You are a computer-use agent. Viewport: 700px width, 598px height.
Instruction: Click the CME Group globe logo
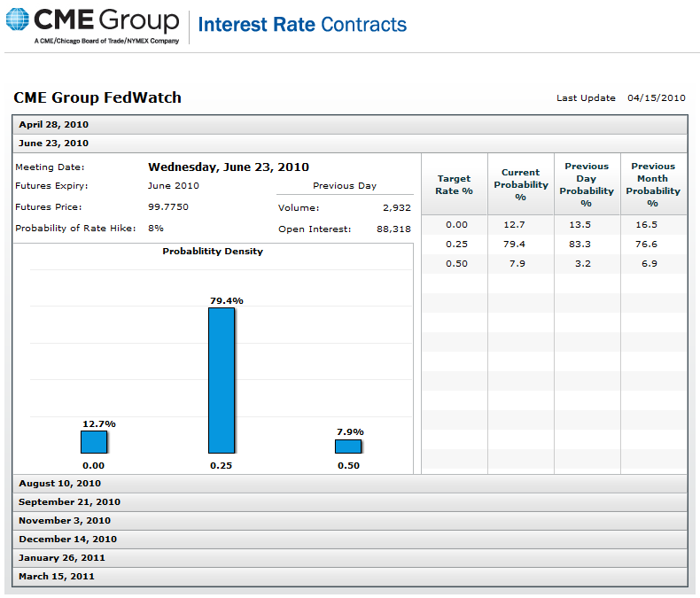click(18, 19)
